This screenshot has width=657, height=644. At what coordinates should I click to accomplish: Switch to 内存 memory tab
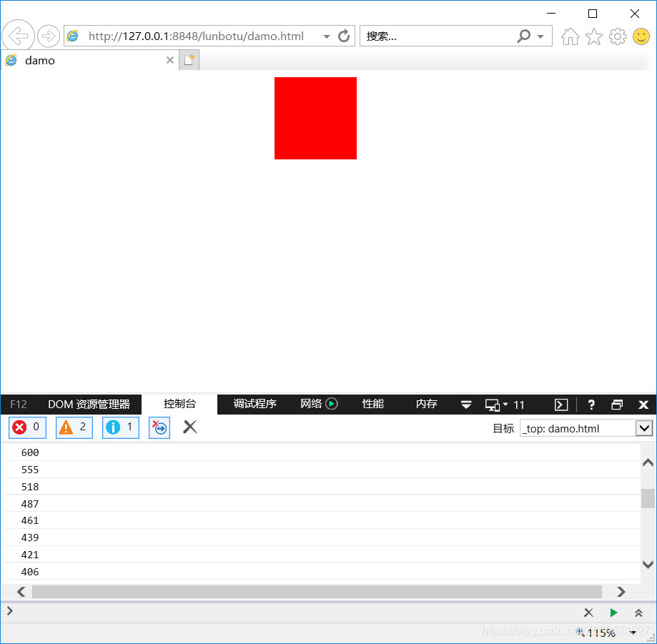(427, 404)
